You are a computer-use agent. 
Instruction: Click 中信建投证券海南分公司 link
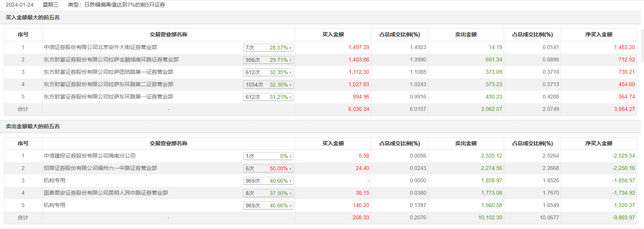[x=89, y=156]
